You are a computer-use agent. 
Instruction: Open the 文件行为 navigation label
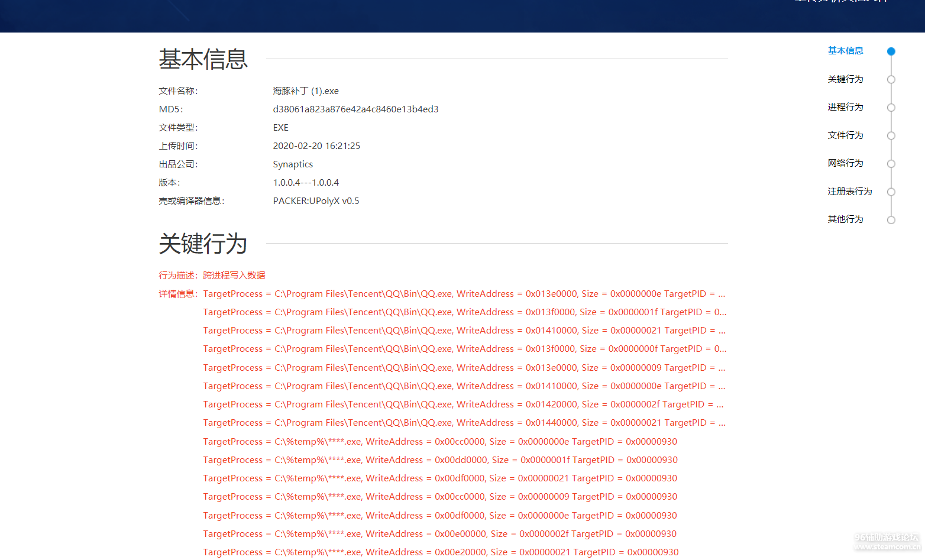pyautogui.click(x=845, y=135)
